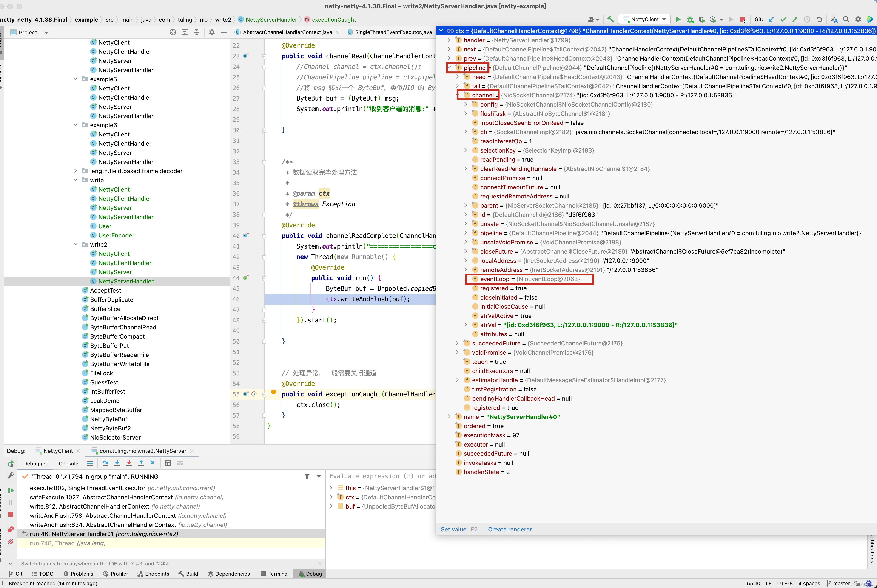Toggle Mute Breakpoints in debug sidebar
Image resolution: width=877 pixels, height=588 pixels.
(x=11, y=542)
